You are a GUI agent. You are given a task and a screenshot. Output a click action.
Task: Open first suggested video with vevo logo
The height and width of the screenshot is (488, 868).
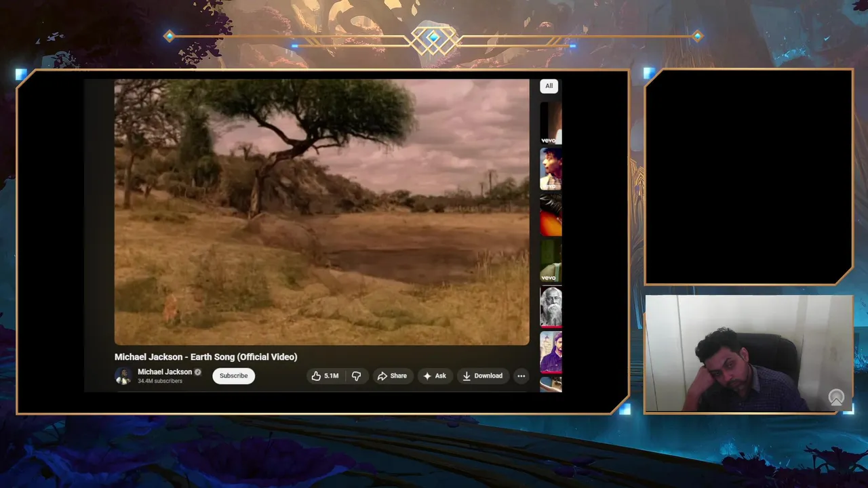pyautogui.click(x=551, y=123)
